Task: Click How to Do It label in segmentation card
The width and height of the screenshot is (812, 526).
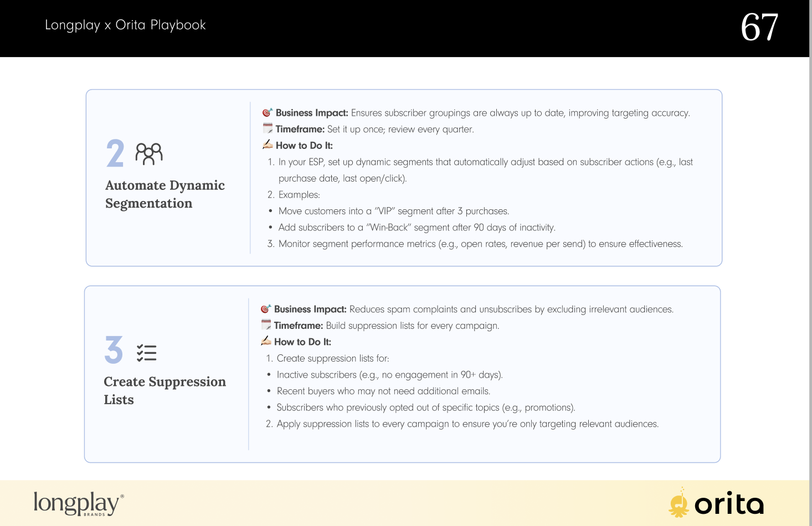Action: point(304,146)
